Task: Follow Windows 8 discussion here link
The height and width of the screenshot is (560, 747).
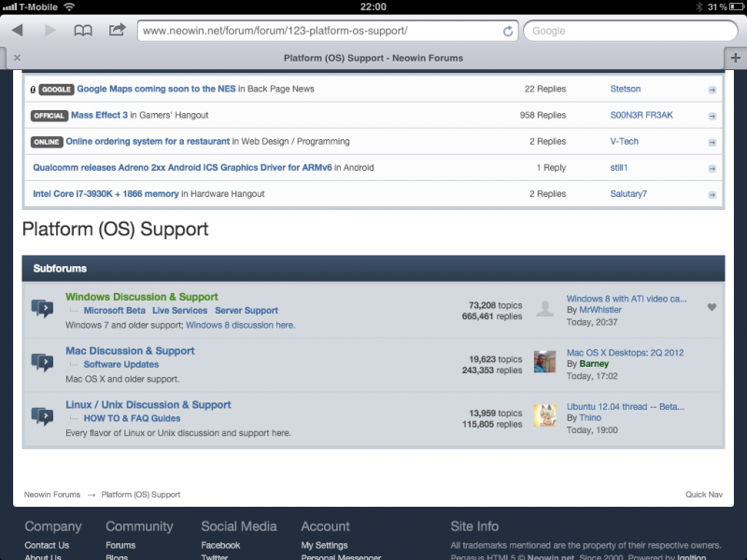Action: [x=240, y=325]
